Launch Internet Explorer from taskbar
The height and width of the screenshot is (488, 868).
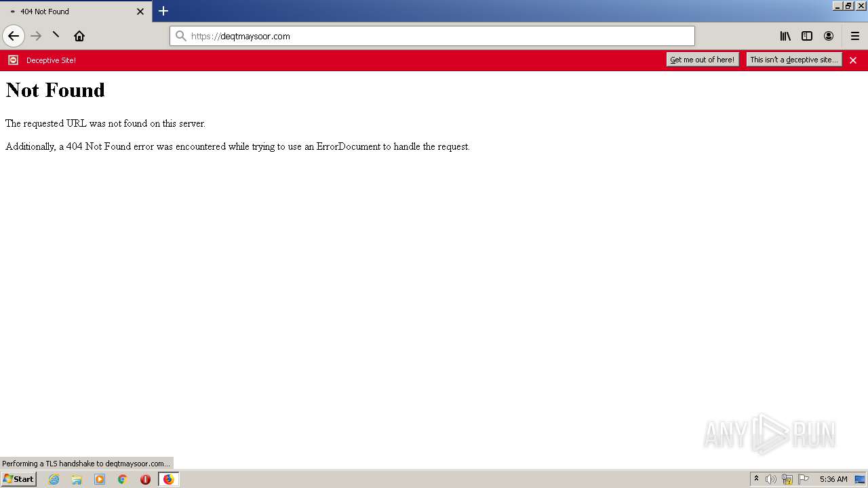pos(54,479)
